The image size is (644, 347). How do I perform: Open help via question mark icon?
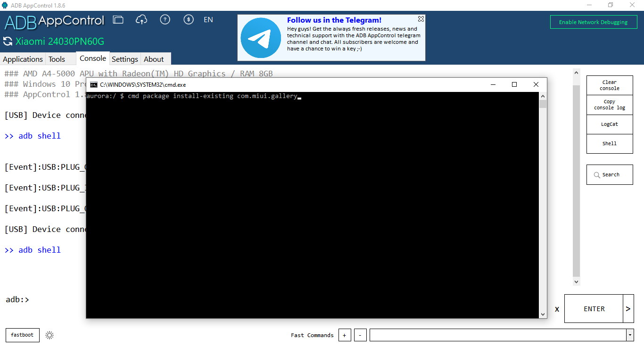pyautogui.click(x=165, y=20)
